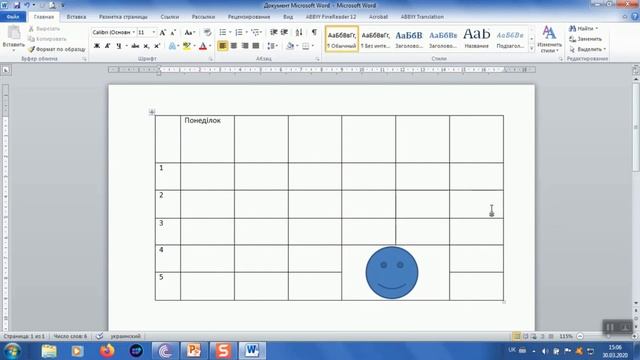Apply the No Spacing style
640x360 pixels.
tap(376, 39)
